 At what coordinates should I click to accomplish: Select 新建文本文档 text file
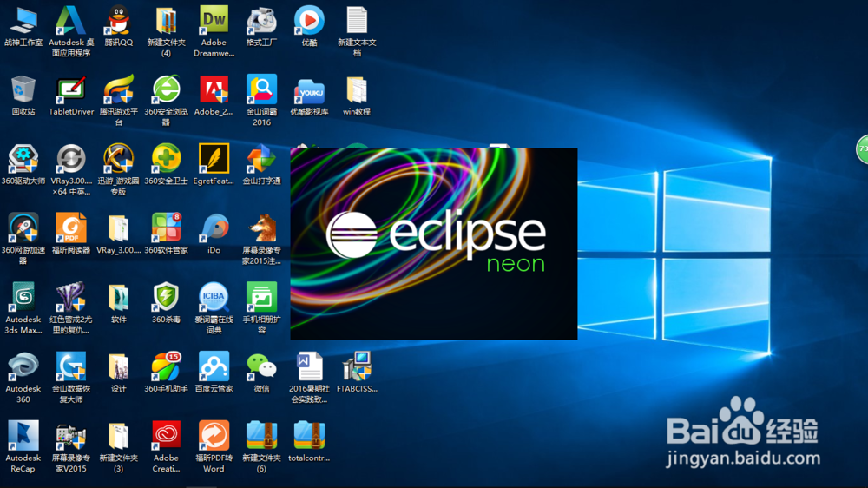[357, 21]
